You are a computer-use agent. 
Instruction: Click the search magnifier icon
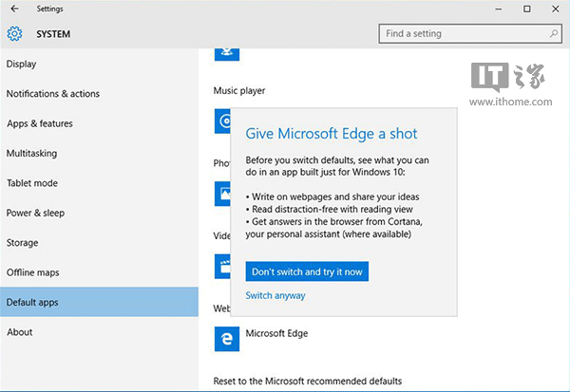554,33
